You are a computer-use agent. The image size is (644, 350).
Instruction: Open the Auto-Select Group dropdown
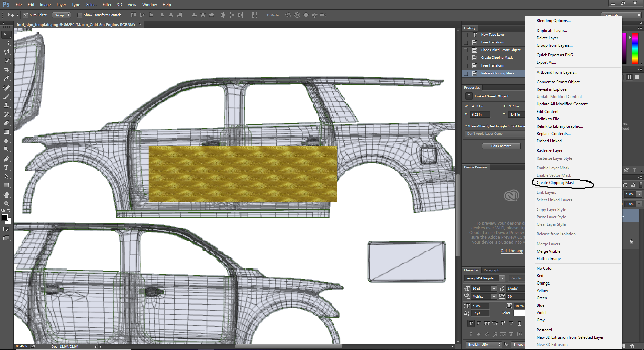pos(62,15)
